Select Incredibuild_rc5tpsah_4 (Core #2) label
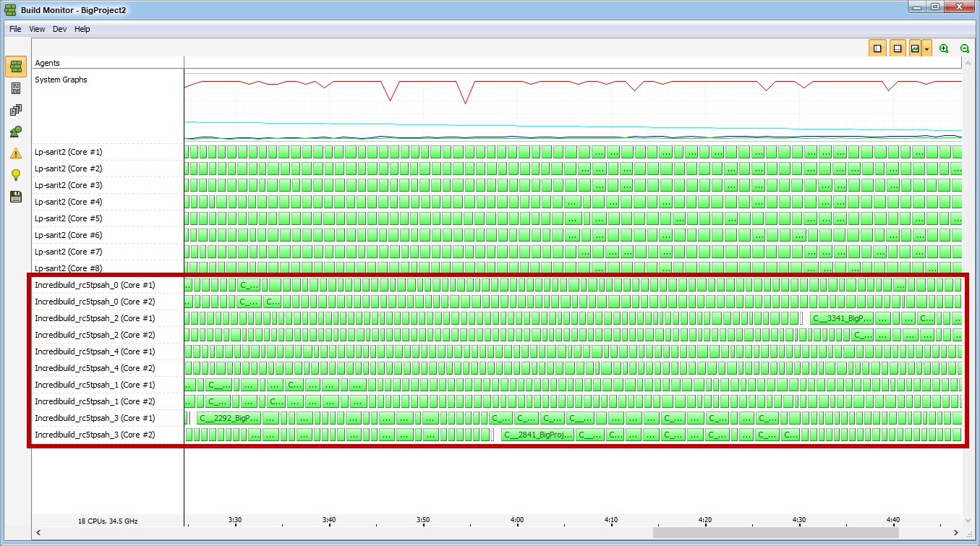The image size is (980, 546). point(95,368)
